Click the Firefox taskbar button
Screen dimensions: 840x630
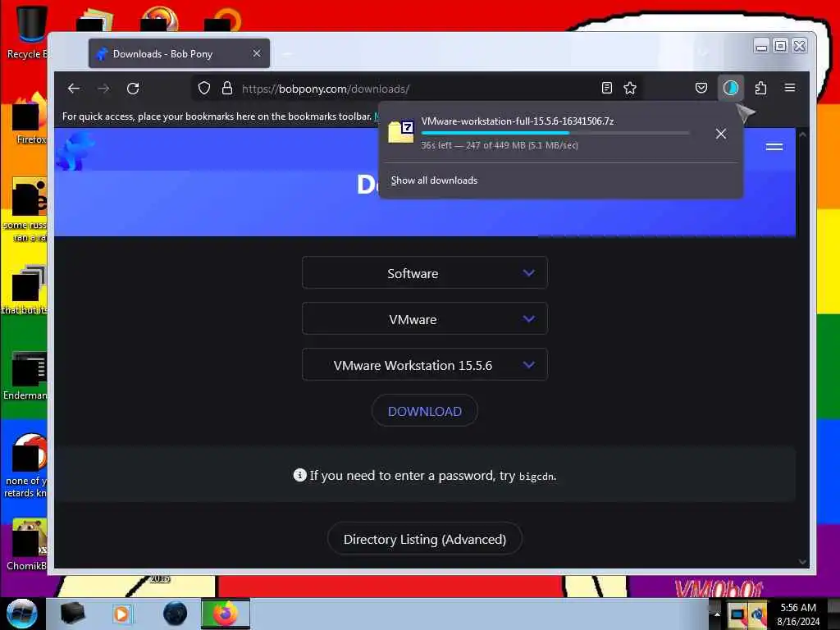226,614
